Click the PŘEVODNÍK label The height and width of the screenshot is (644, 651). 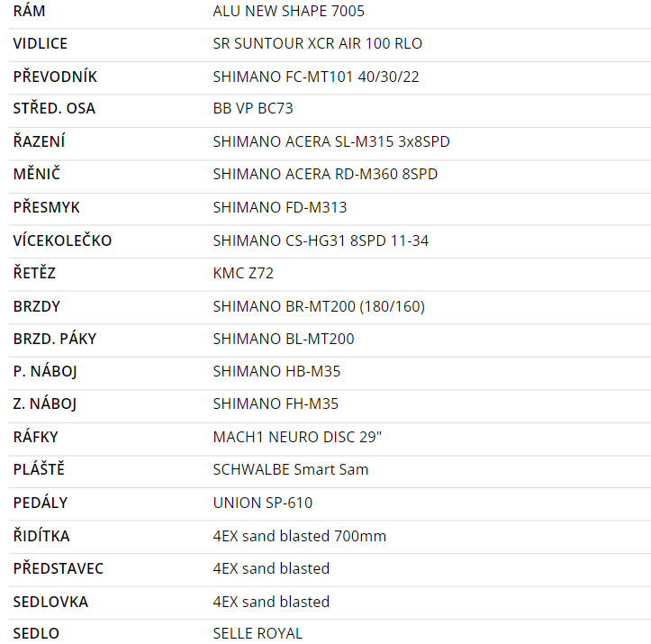point(55,77)
